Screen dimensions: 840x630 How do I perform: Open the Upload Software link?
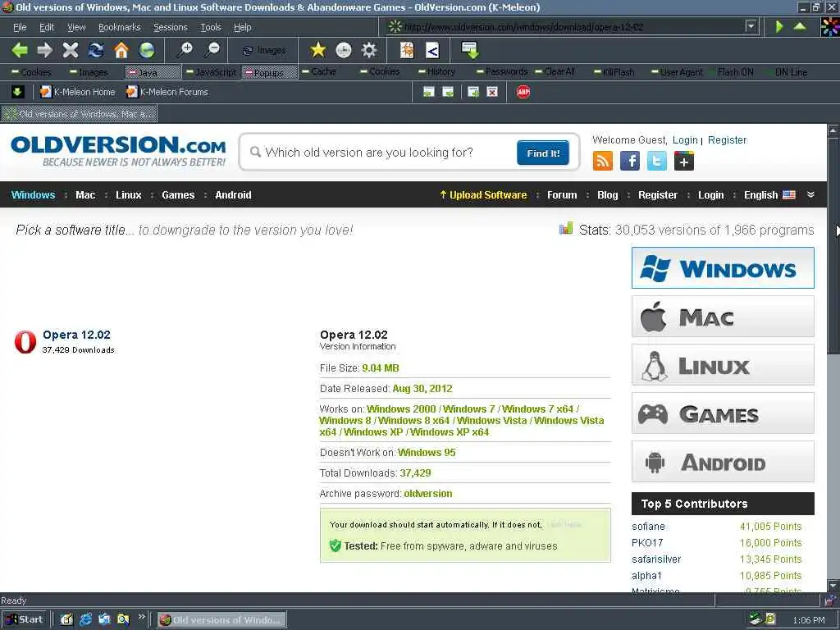[483, 195]
